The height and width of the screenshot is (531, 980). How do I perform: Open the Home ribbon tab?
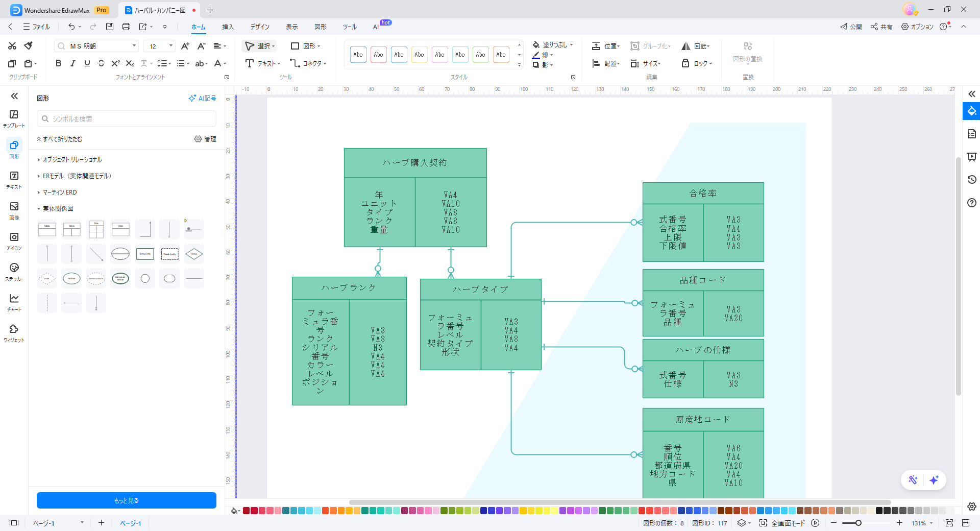point(198,27)
